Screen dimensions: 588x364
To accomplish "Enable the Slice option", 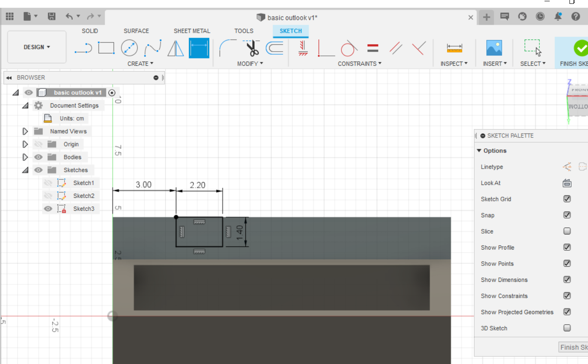I will pyautogui.click(x=567, y=231).
